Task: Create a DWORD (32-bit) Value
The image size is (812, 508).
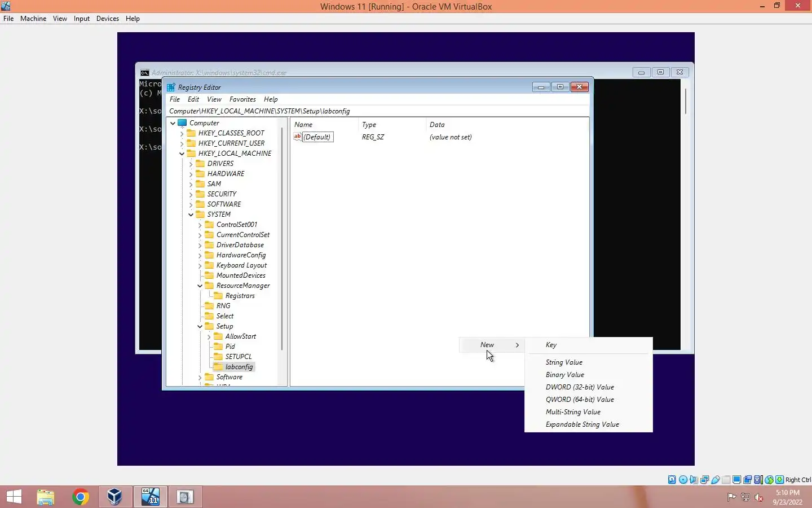Action: click(589, 387)
